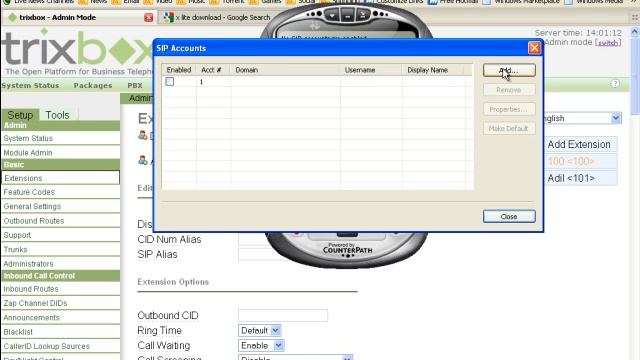
Task: Click the upper user icon beside the Extension heading
Action: 142,135
